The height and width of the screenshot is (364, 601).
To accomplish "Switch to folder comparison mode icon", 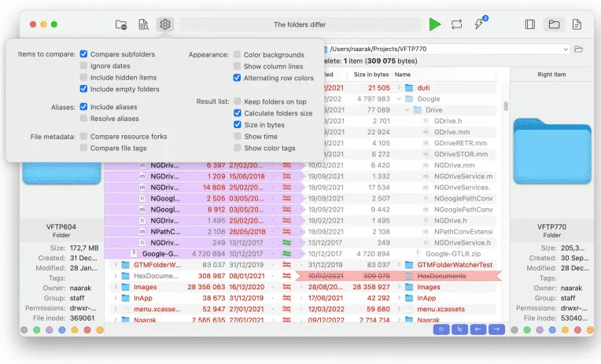I will tap(554, 24).
